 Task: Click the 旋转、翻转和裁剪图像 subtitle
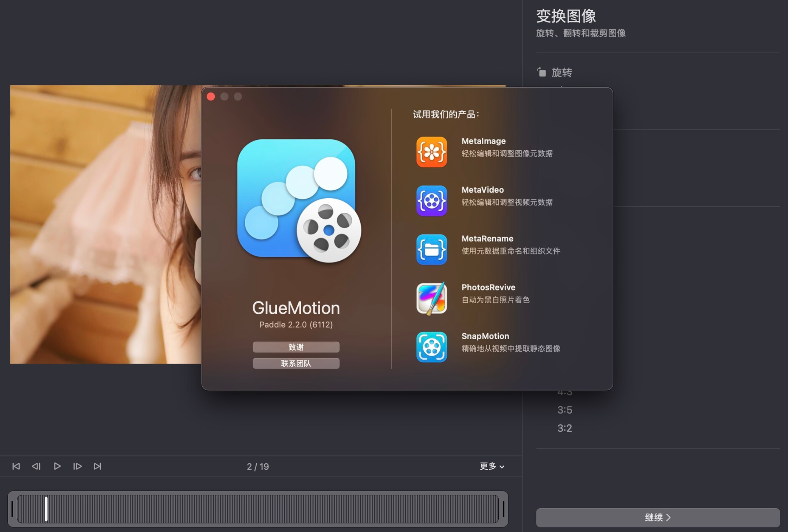581,33
